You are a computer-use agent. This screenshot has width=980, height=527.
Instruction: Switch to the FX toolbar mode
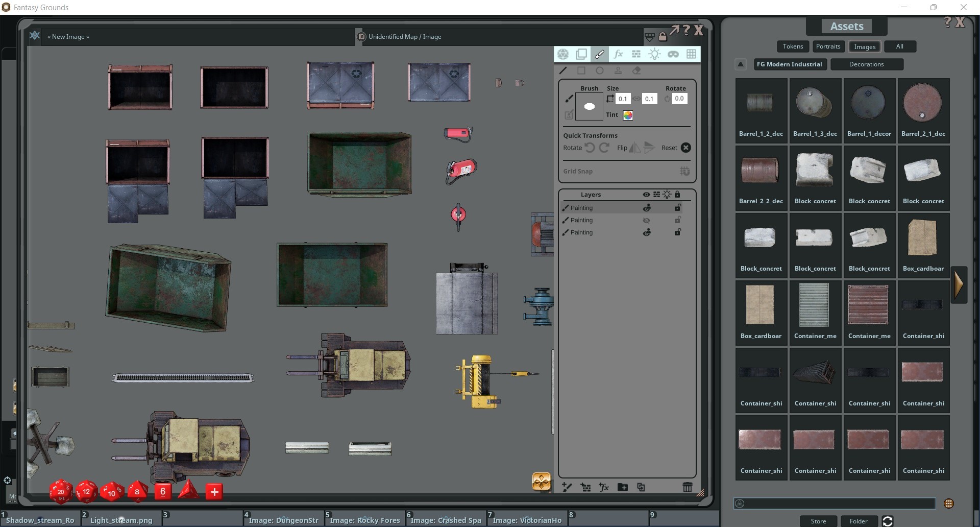[618, 54]
